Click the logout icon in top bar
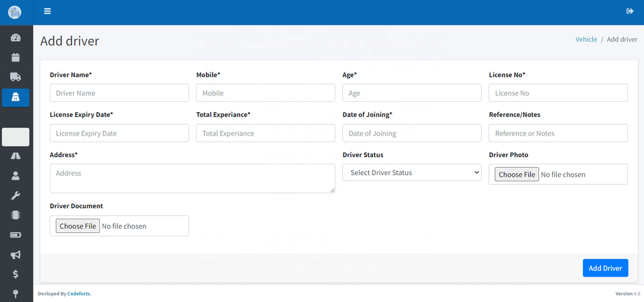Image resolution: width=644 pixels, height=302 pixels. coord(629,11)
